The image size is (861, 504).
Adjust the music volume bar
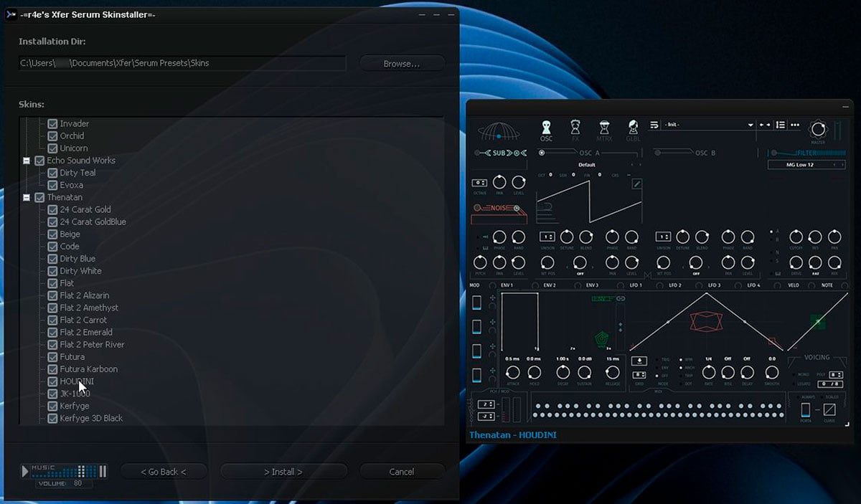[65, 473]
